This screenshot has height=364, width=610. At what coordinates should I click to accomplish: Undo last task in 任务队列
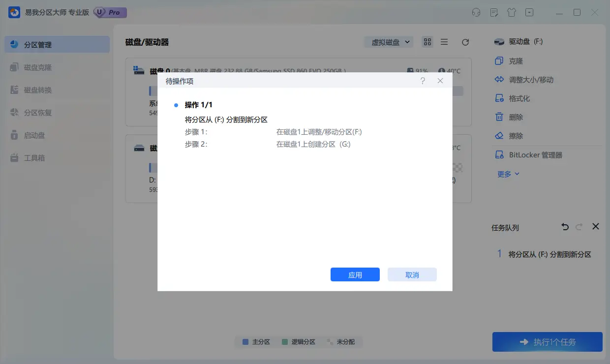(x=564, y=227)
